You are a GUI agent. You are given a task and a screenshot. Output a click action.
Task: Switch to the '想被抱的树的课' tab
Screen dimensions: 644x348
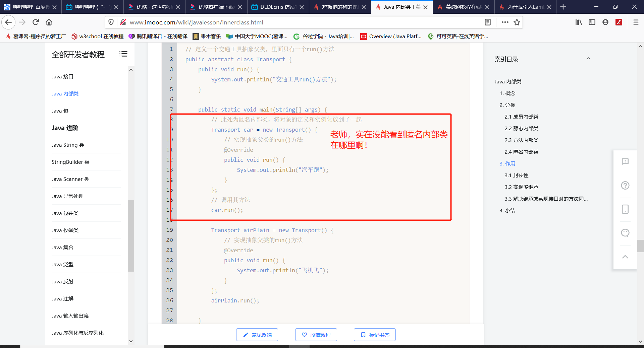[x=340, y=7]
